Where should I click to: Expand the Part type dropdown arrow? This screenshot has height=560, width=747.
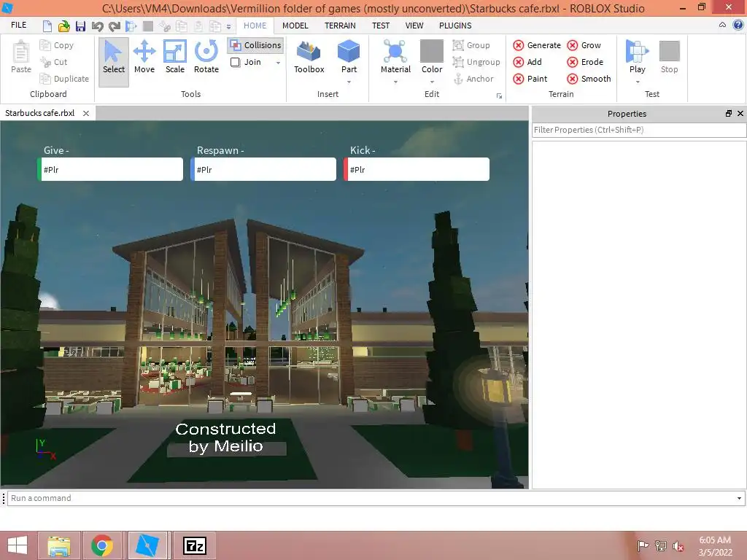[x=349, y=82]
